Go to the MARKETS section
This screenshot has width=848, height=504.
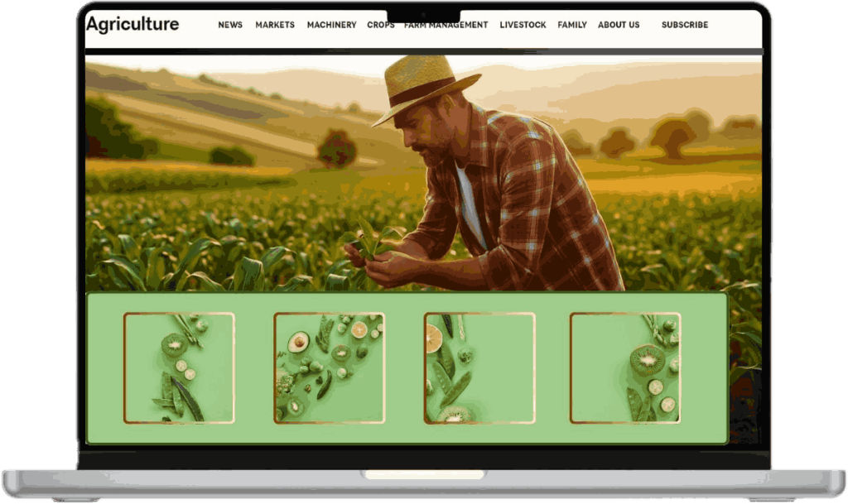coord(275,25)
